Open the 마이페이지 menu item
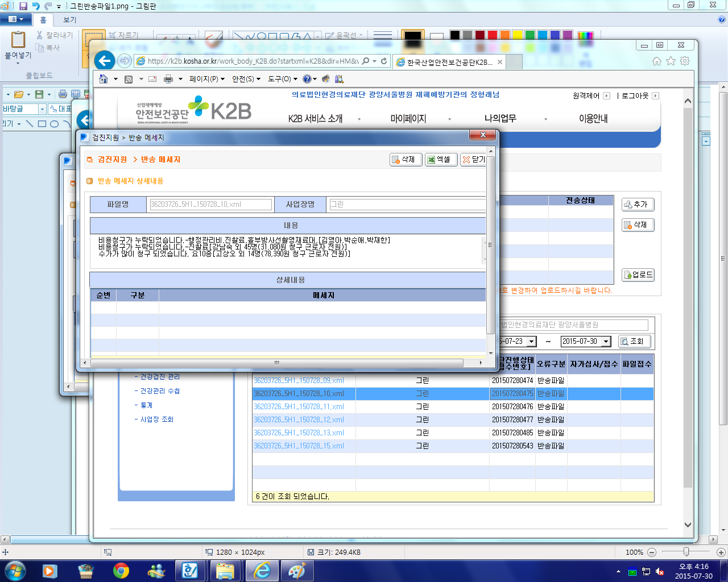728x582 pixels. pyautogui.click(x=408, y=119)
